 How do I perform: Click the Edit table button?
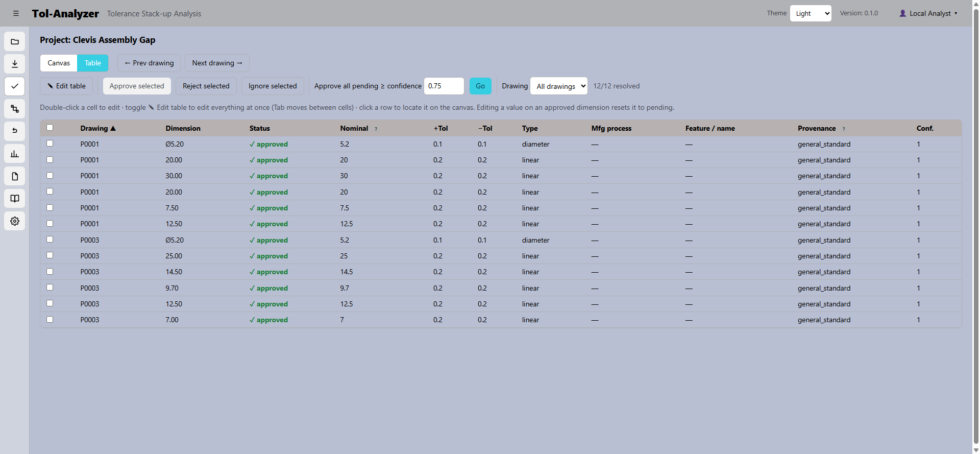pos(66,86)
